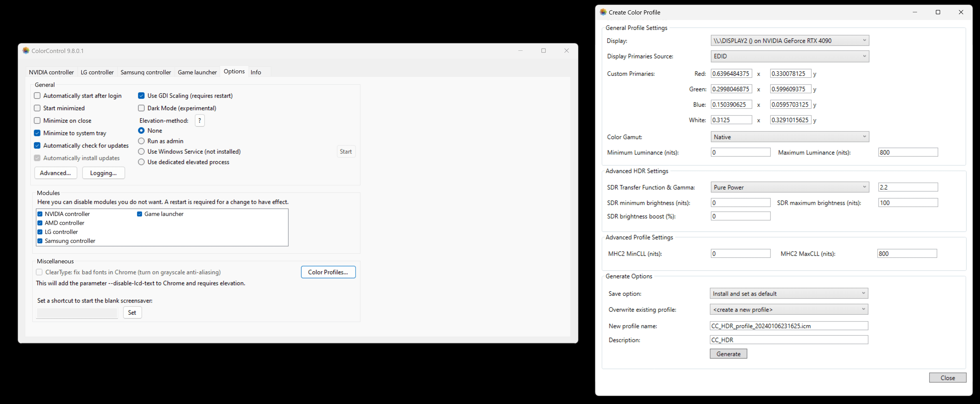
Task: Open the Color Gamut dropdown
Action: (790, 137)
